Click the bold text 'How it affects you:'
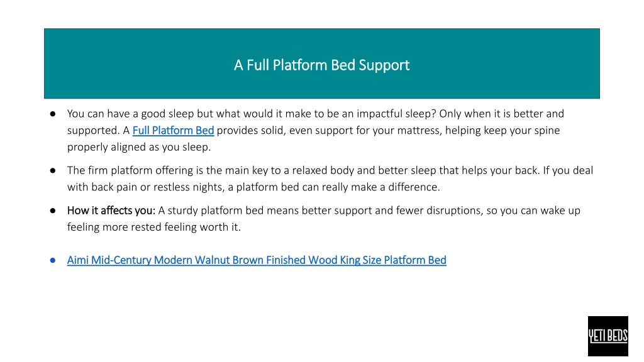 pyautogui.click(x=111, y=211)
